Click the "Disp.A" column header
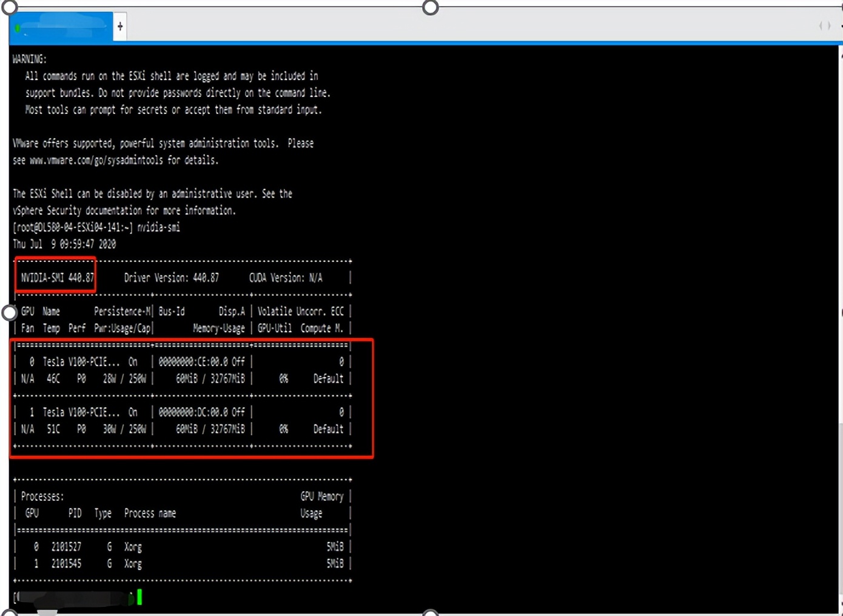This screenshot has width=843, height=616. coord(232,312)
